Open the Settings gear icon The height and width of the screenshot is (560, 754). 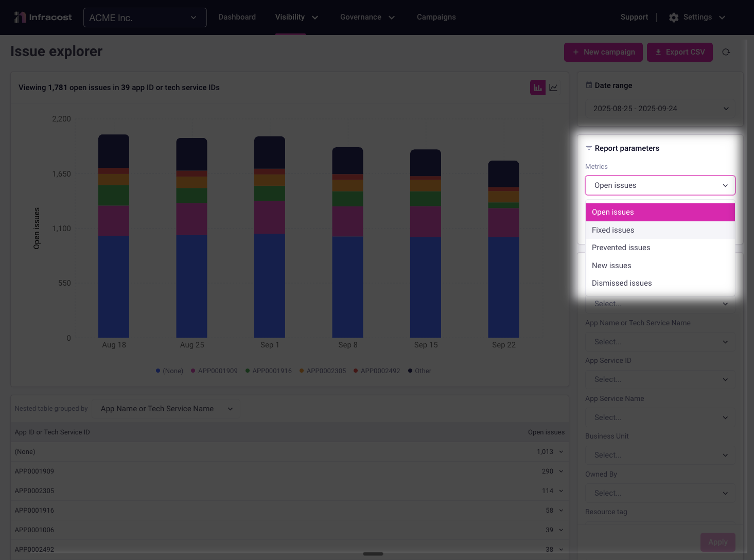pyautogui.click(x=674, y=17)
